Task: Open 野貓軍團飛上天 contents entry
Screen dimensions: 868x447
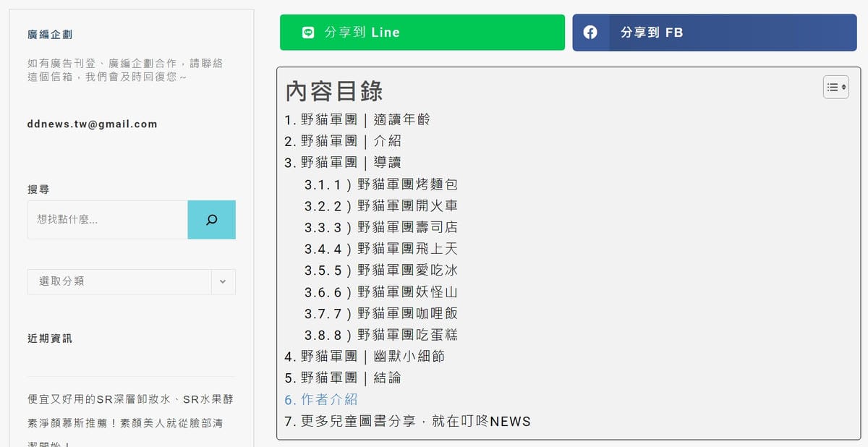Action: pos(381,249)
